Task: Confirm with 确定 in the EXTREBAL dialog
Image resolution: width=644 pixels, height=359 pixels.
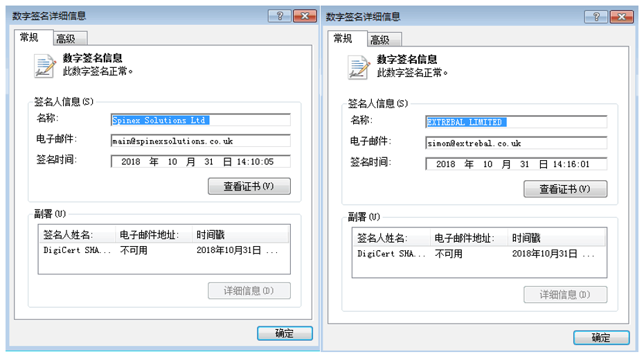Action: (601, 338)
